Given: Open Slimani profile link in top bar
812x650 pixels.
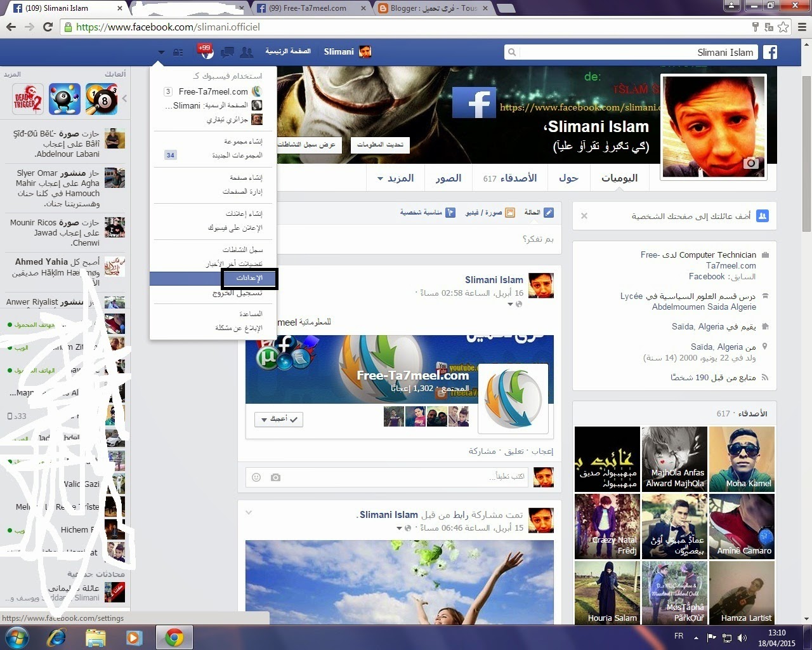Looking at the screenshot, I should 347,51.
